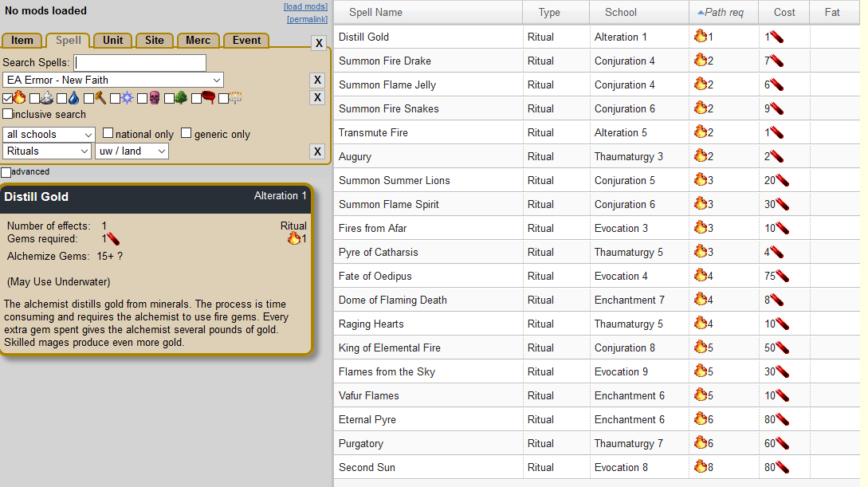Open the uw / land dropdown

tap(132, 151)
